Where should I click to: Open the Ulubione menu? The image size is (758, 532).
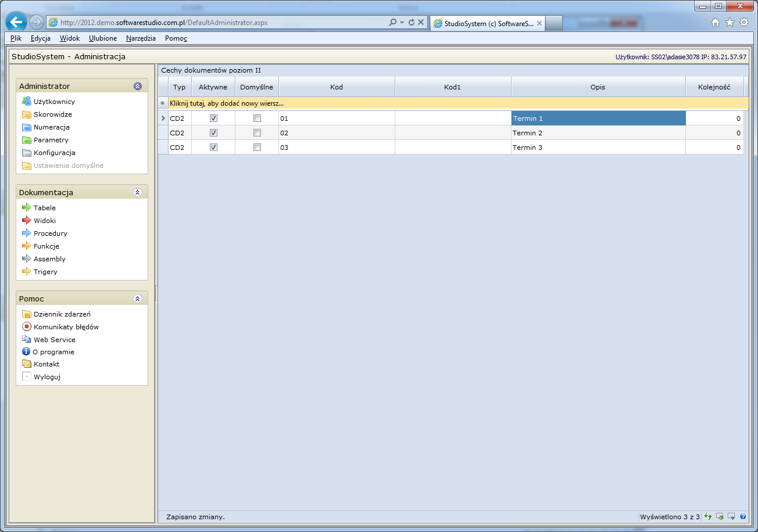[103, 38]
